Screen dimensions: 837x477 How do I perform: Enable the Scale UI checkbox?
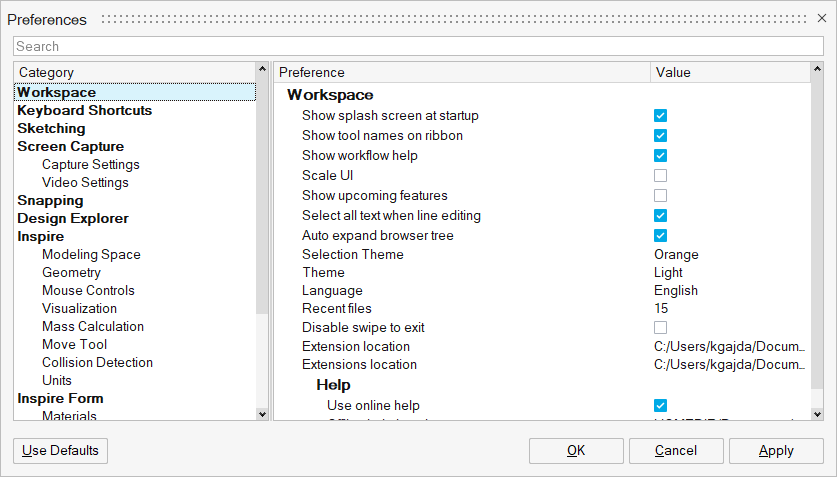660,176
